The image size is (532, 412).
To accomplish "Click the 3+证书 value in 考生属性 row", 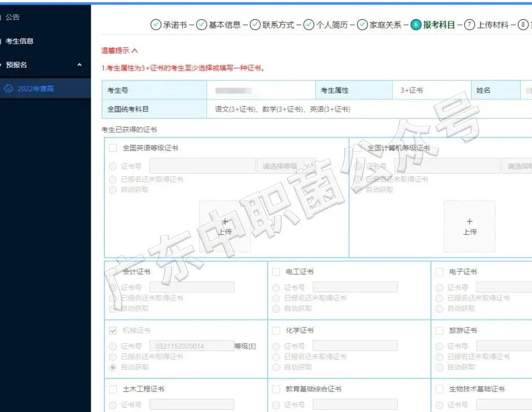I will [412, 90].
